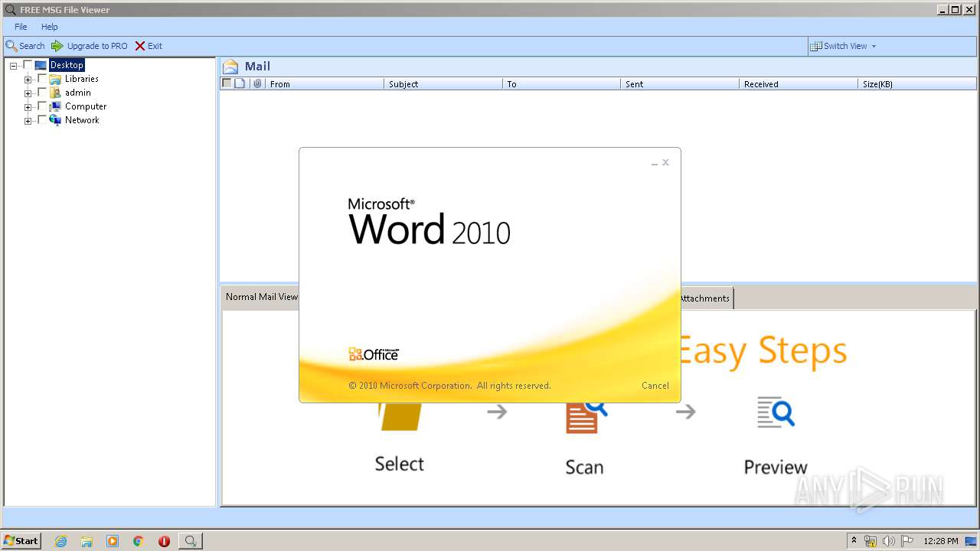Show hidden system tray icons
Viewport: 980px width, 551px height.
pyautogui.click(x=854, y=540)
